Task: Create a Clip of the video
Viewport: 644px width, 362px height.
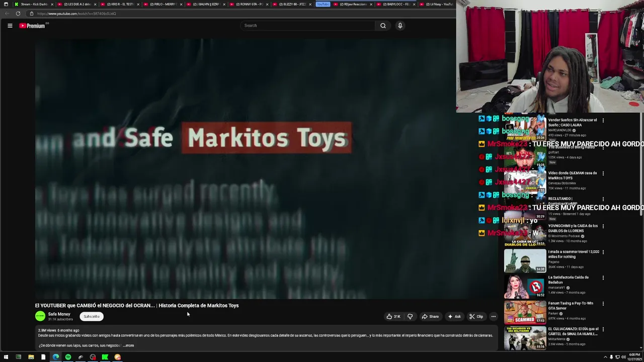Action: click(476, 316)
